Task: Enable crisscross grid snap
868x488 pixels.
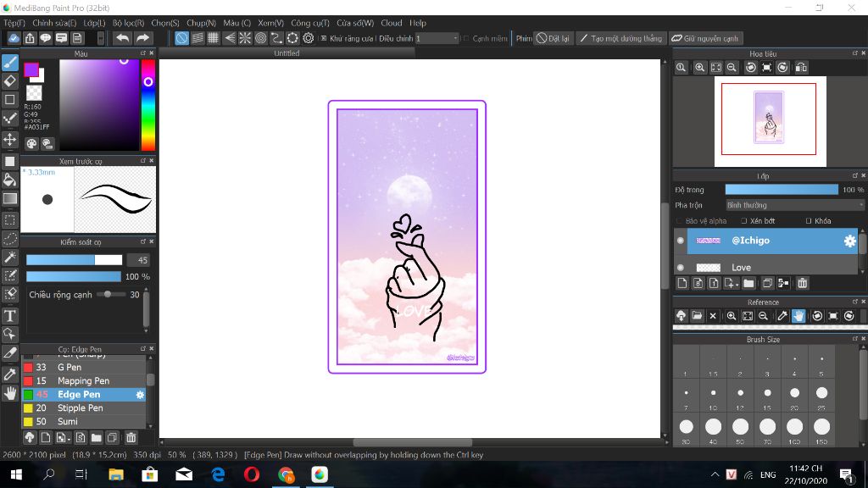Action: pyautogui.click(x=213, y=38)
